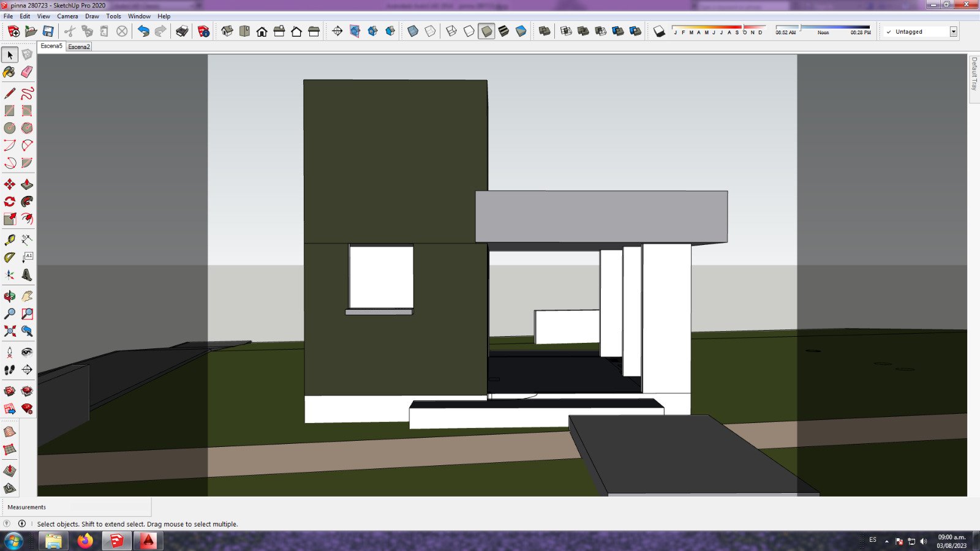Click the Redo arrow in toolbar
This screenshot has height=551, width=980.
point(160,31)
